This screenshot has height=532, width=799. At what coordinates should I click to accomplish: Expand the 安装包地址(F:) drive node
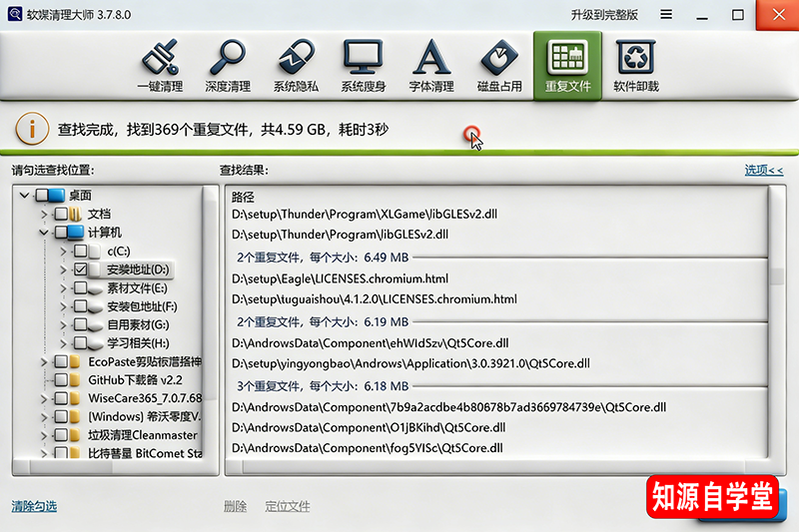click(x=63, y=307)
